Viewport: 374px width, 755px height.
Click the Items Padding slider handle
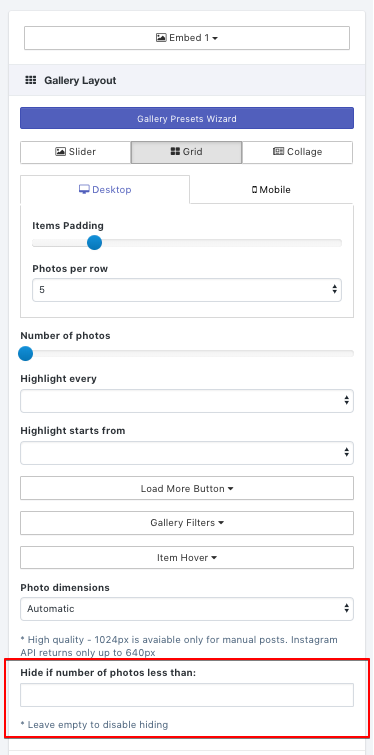pyautogui.click(x=94, y=243)
